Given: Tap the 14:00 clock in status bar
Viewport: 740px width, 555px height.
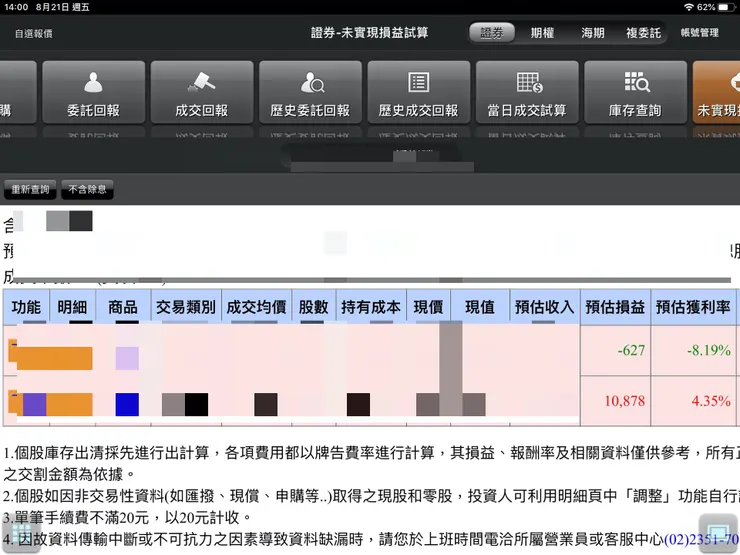Looking at the screenshot, I should (16, 7).
